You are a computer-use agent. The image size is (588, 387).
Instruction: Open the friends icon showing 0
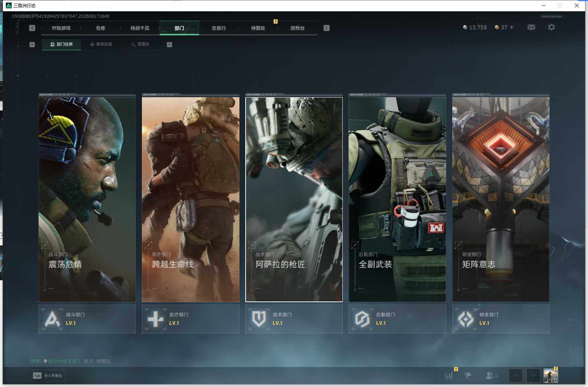pos(492,375)
